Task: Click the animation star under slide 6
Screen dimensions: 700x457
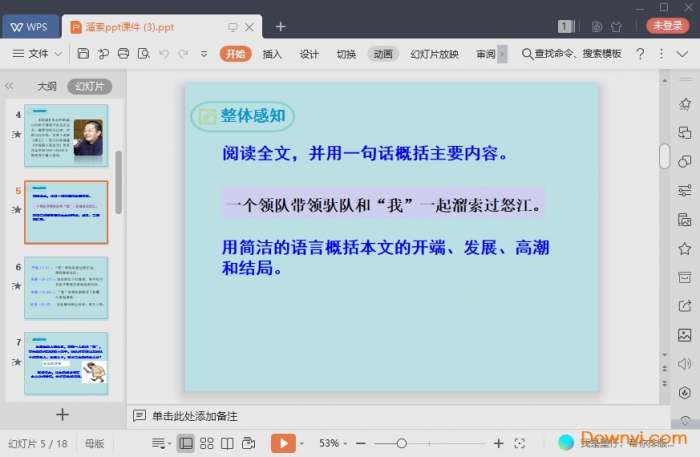Action: click(17, 286)
